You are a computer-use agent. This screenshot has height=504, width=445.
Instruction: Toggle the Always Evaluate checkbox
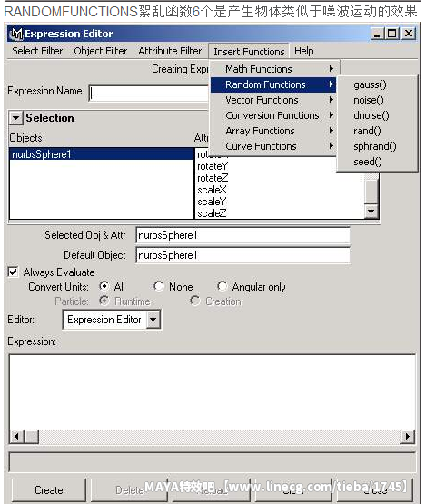coord(14,272)
